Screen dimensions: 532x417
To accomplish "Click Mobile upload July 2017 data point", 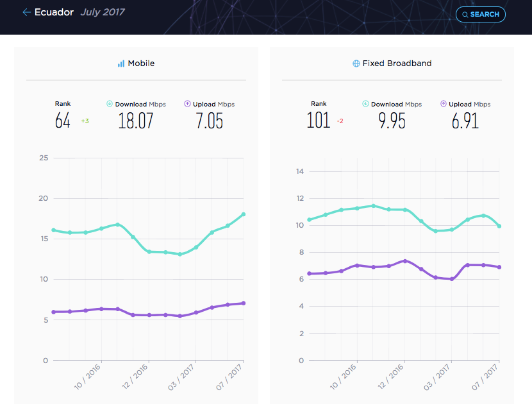I will click(x=244, y=303).
